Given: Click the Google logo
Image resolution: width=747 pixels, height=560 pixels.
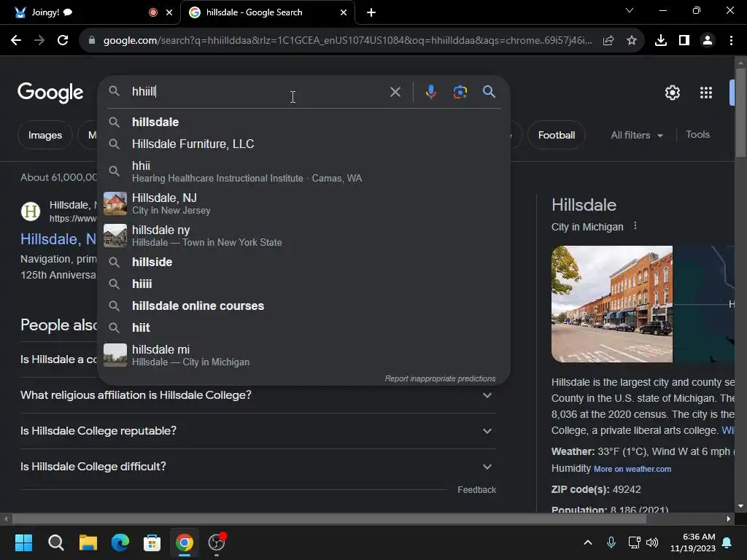Looking at the screenshot, I should (50, 93).
